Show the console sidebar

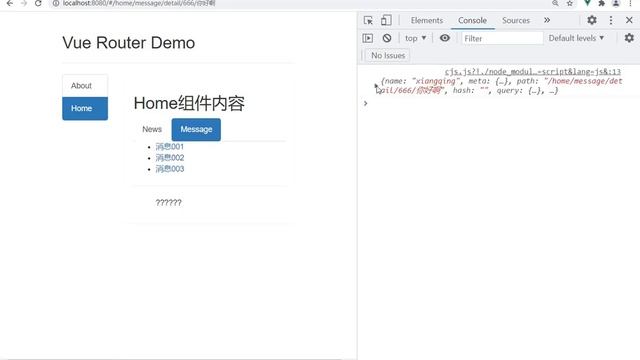(x=368, y=38)
